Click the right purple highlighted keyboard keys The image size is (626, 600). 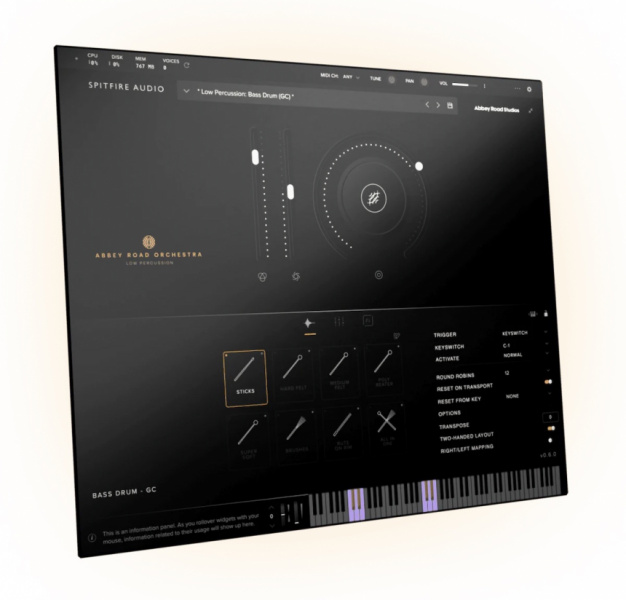click(x=430, y=495)
